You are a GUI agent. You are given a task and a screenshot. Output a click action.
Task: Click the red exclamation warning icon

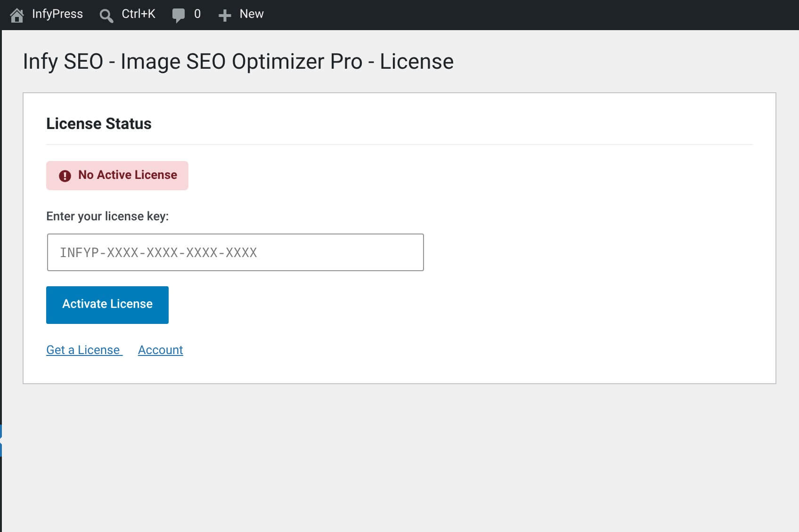(65, 176)
